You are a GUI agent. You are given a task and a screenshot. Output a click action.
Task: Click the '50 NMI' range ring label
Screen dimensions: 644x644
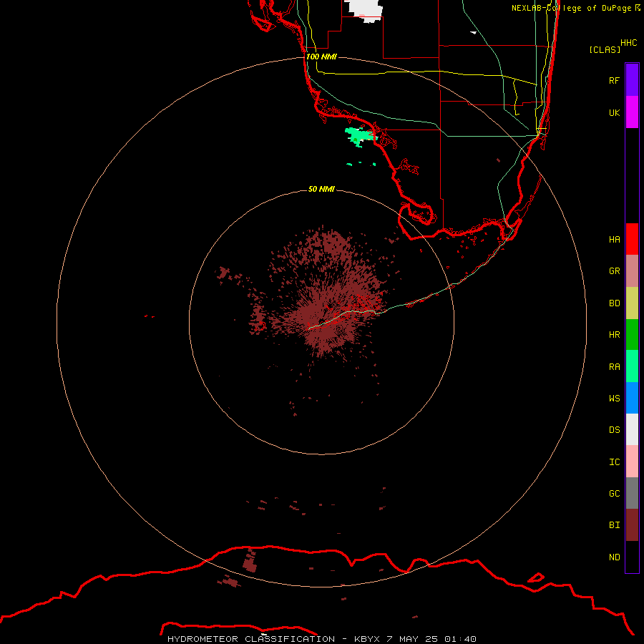tap(321, 189)
